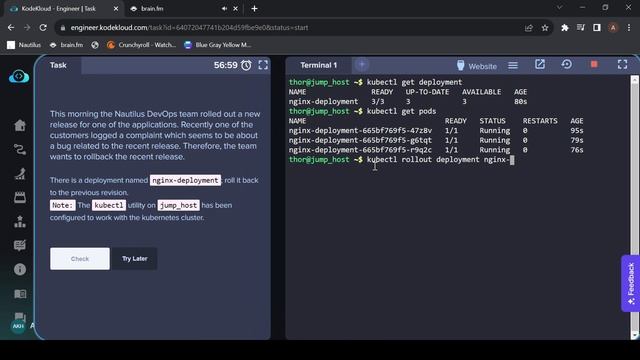Click the Check button

click(80, 259)
